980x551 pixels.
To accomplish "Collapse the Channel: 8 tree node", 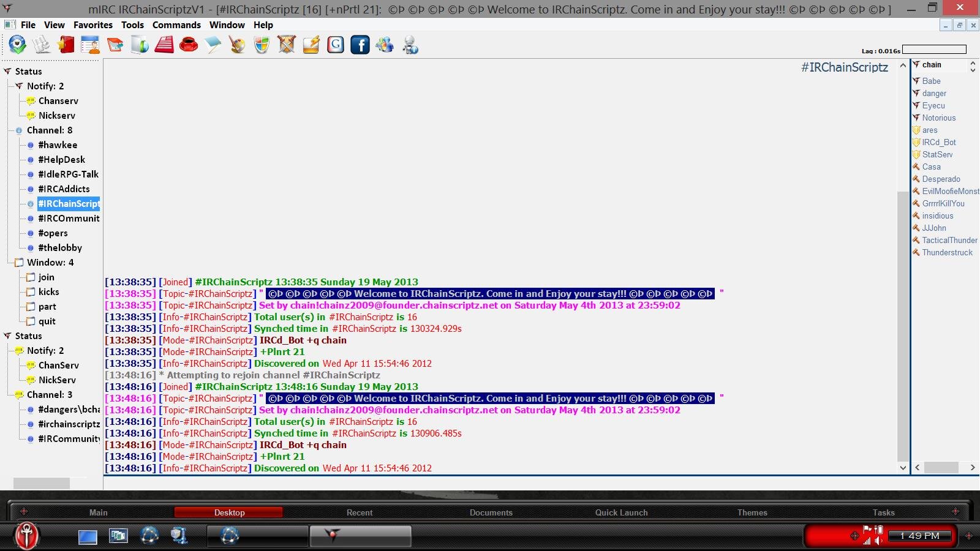I will [x=18, y=130].
